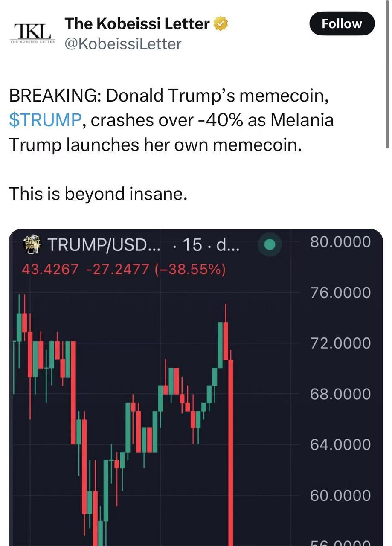Viewport: 392px width, 546px height.
Task: Click the TRUMP coin logo on the chart
Action: (x=32, y=245)
